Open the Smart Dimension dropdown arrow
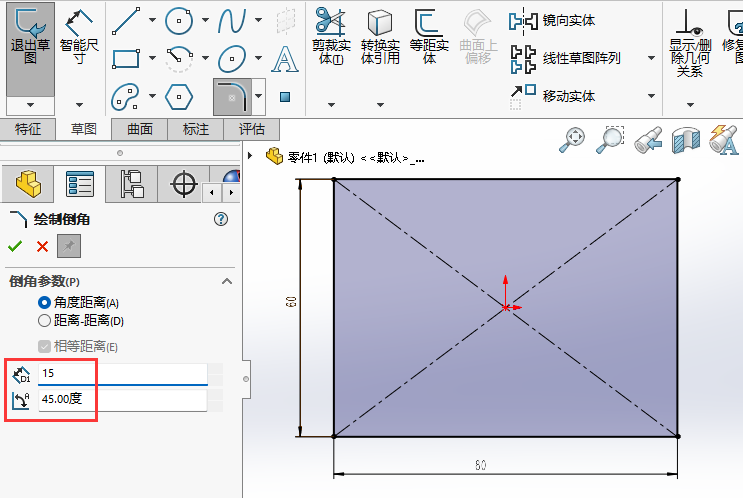Image resolution: width=743 pixels, height=498 pixels. (79, 105)
